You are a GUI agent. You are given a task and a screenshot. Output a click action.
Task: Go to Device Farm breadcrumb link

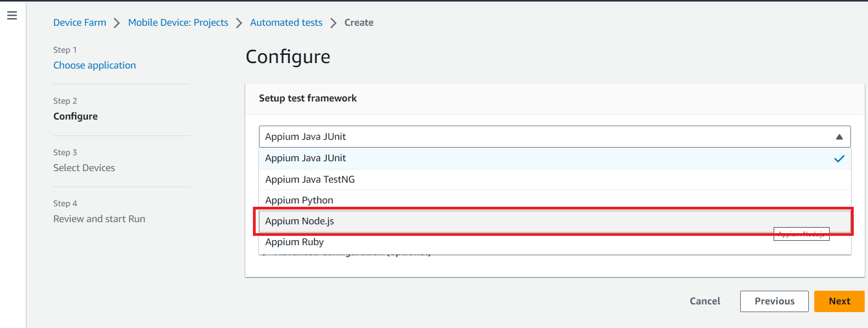coord(80,22)
